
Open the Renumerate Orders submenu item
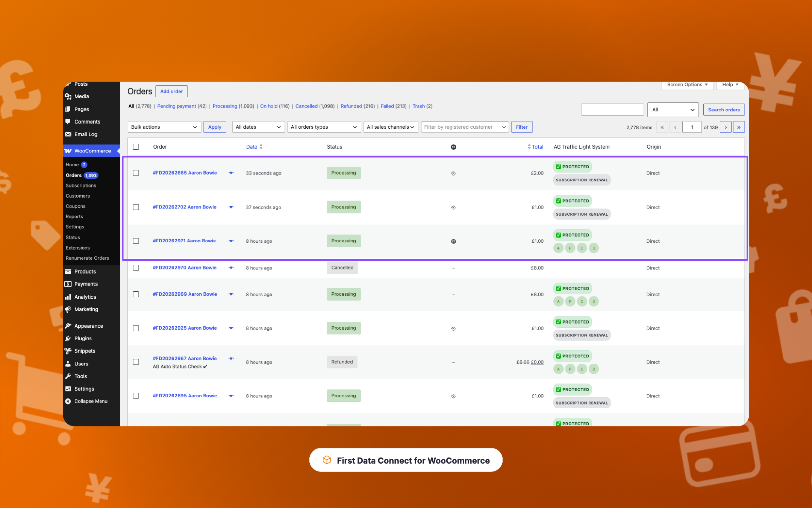coord(87,258)
